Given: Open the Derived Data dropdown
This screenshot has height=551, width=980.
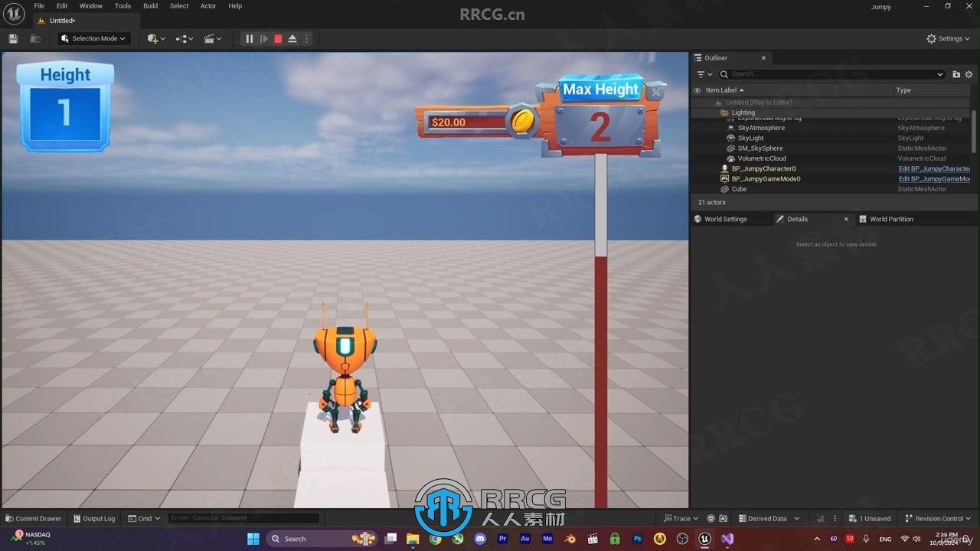Looking at the screenshot, I should [769, 518].
